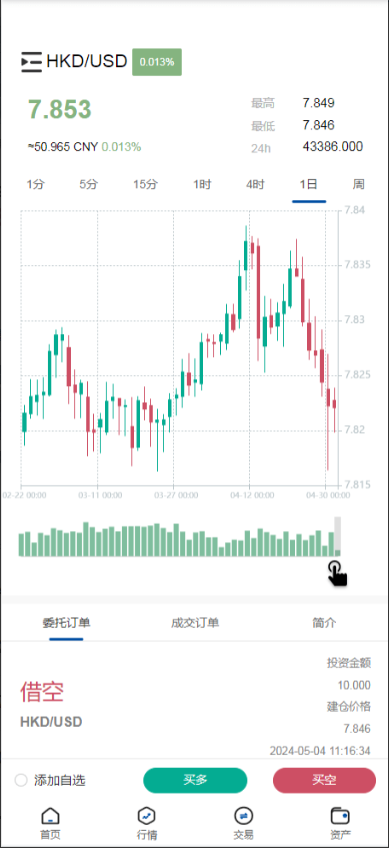The image size is (389, 848).
Task: Go to Home (首页) icon
Action: pyautogui.click(x=50, y=816)
